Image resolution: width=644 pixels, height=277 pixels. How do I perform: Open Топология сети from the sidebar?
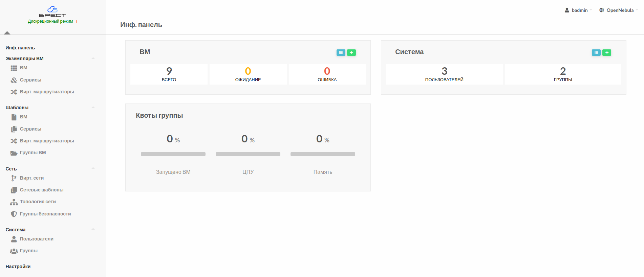38,202
